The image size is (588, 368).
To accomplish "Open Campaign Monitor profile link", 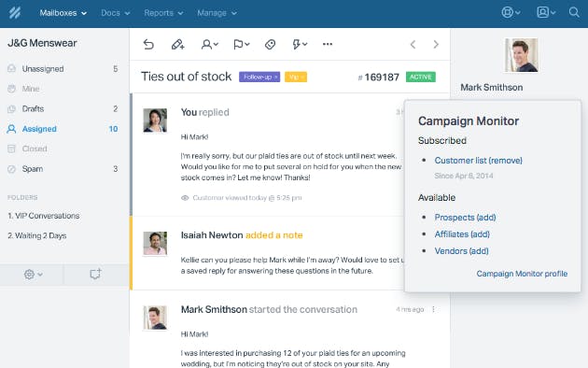I will coord(522,274).
